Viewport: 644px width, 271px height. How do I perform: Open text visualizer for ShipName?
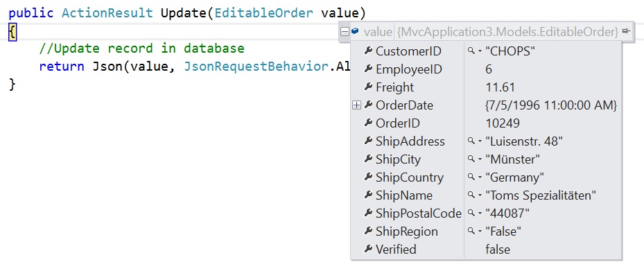tap(471, 195)
